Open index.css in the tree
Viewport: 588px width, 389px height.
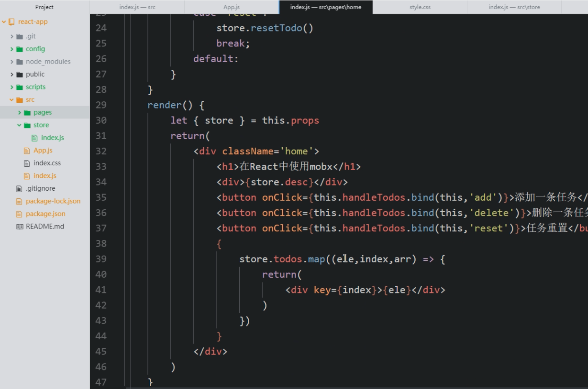47,163
